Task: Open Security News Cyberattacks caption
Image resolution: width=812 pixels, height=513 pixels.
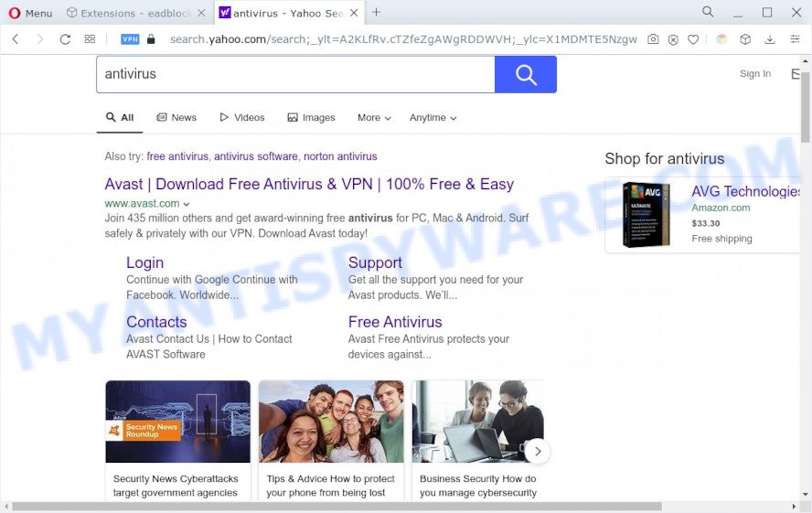Action: click(176, 486)
